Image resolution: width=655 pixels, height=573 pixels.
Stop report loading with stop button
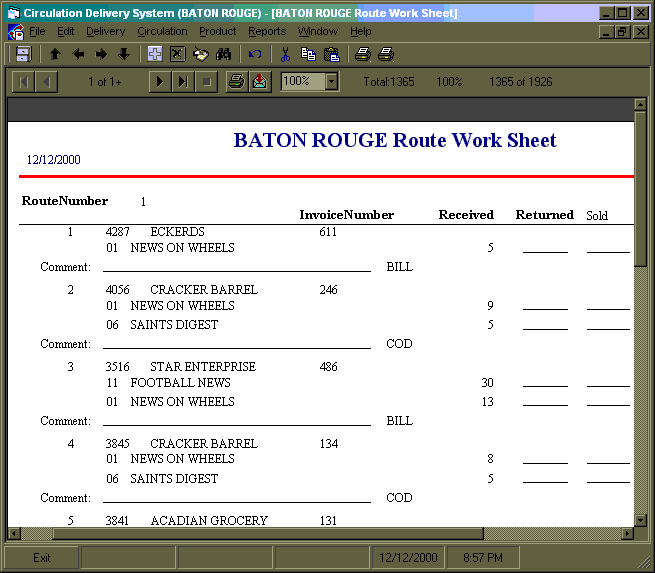206,81
